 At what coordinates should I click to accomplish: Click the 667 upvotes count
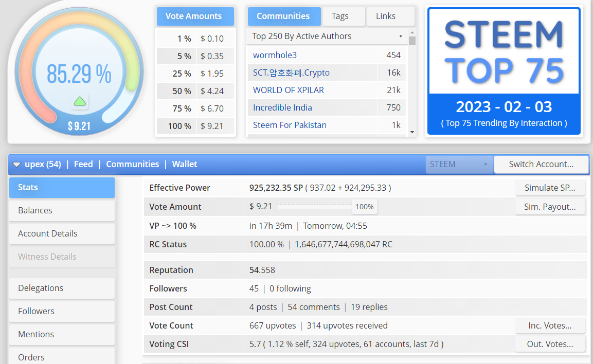(272, 326)
